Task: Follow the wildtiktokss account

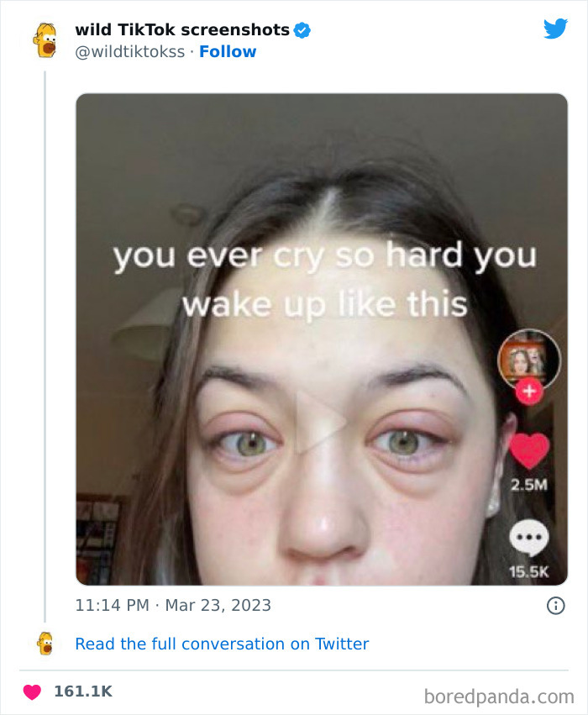Action: [228, 51]
